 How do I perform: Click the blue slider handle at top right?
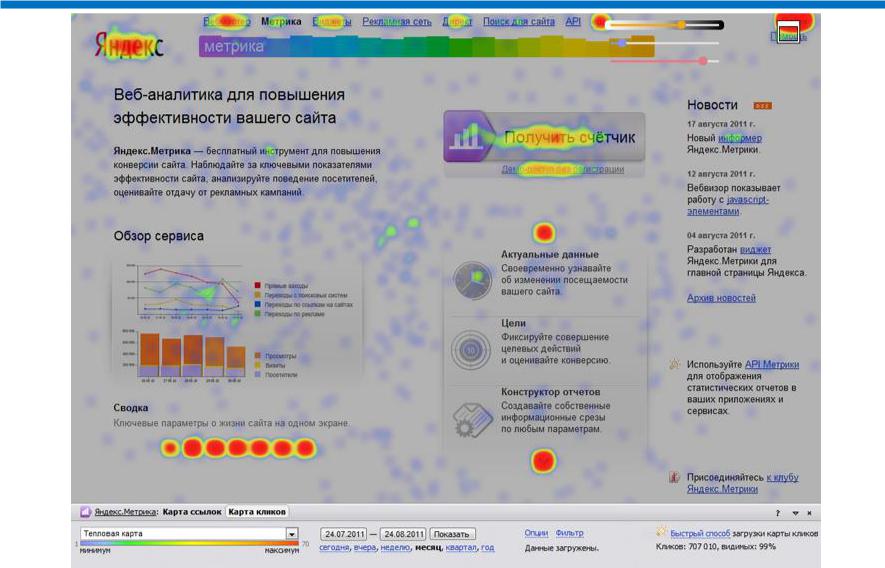622,43
